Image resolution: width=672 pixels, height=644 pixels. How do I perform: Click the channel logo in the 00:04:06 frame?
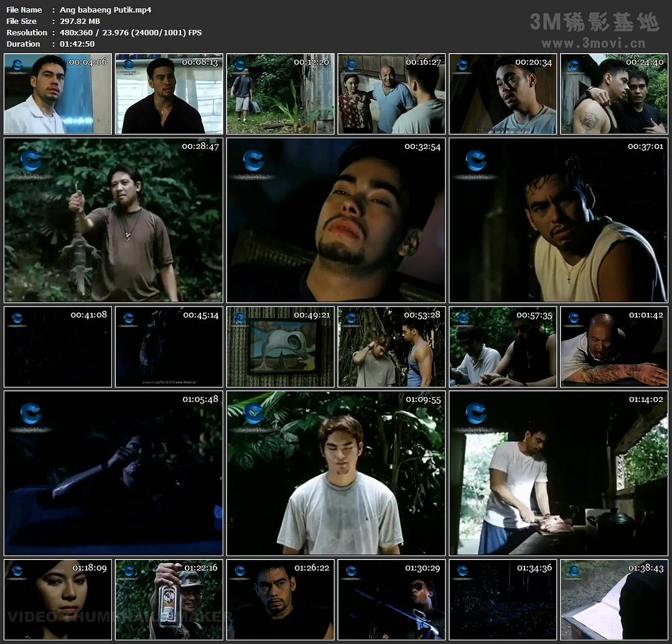[x=17, y=65]
